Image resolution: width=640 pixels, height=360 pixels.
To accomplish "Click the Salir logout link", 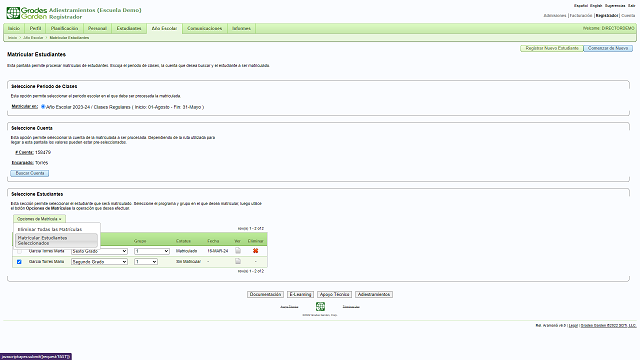I will [631, 6].
